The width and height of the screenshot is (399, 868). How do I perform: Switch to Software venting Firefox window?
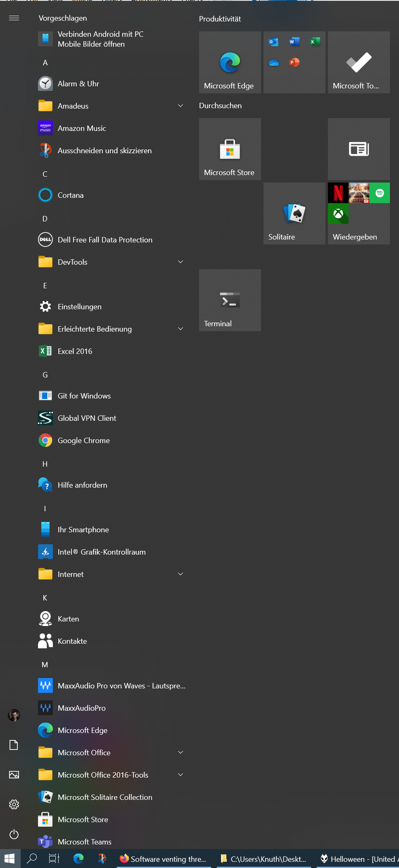pos(164,859)
